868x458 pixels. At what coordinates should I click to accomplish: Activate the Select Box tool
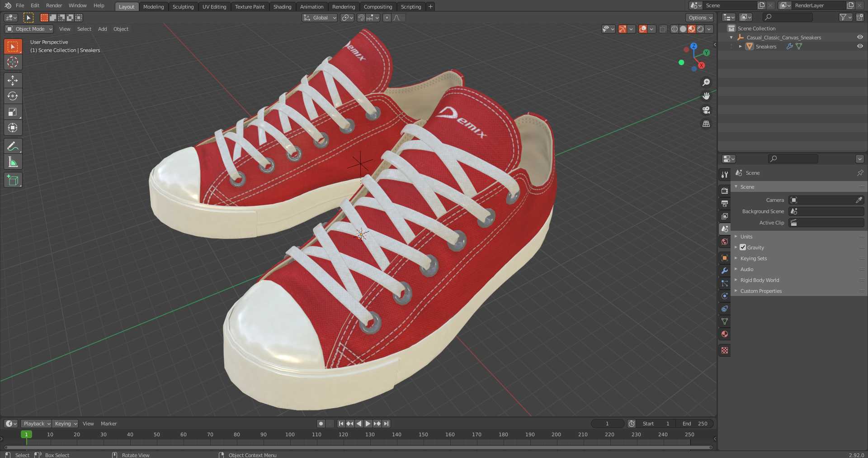point(13,46)
